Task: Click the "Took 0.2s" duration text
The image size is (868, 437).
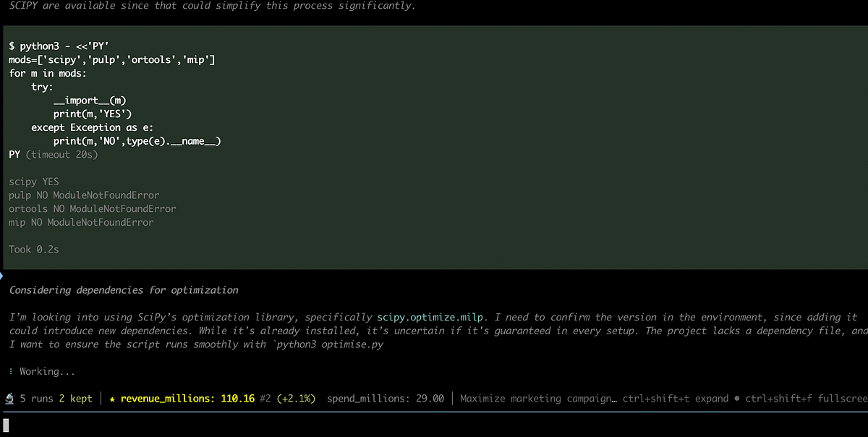Action: click(34, 250)
